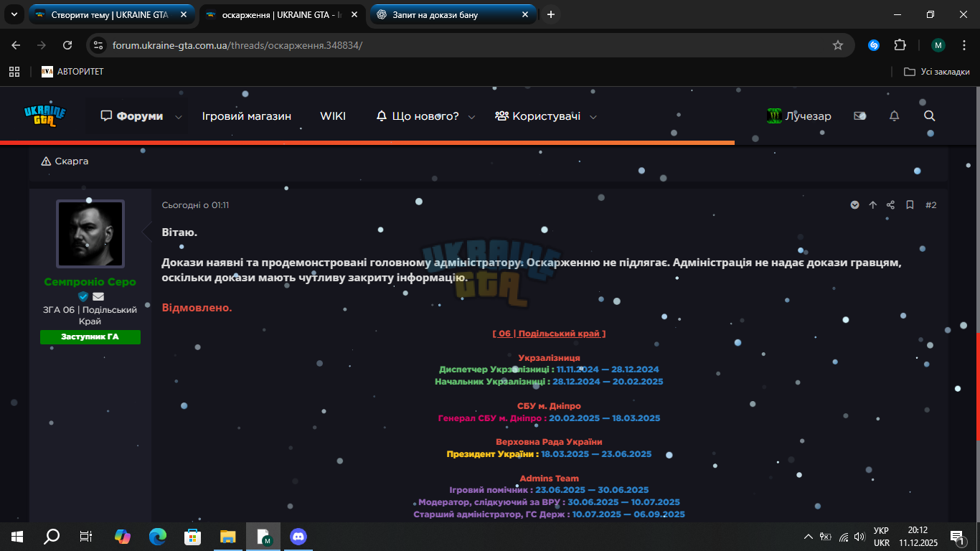Open a new browser tab
This screenshot has width=980, height=551.
click(551, 14)
